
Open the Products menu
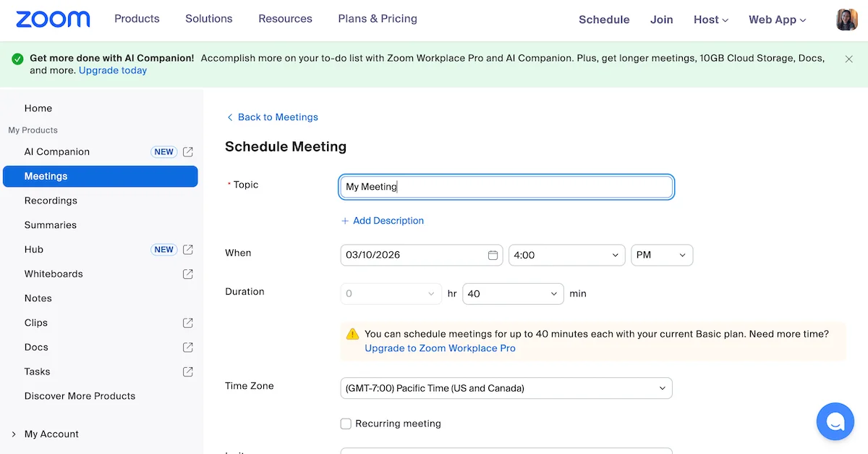(137, 20)
